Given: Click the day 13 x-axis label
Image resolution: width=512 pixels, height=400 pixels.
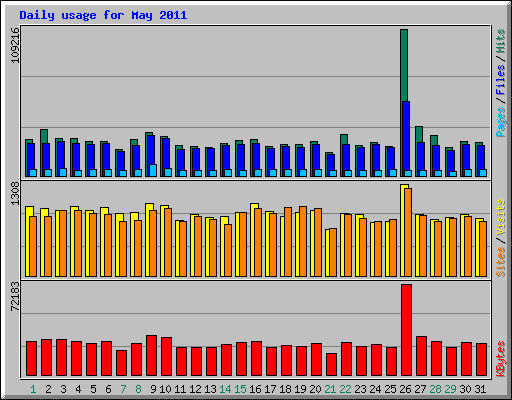Looking at the screenshot, I should coord(210,389).
